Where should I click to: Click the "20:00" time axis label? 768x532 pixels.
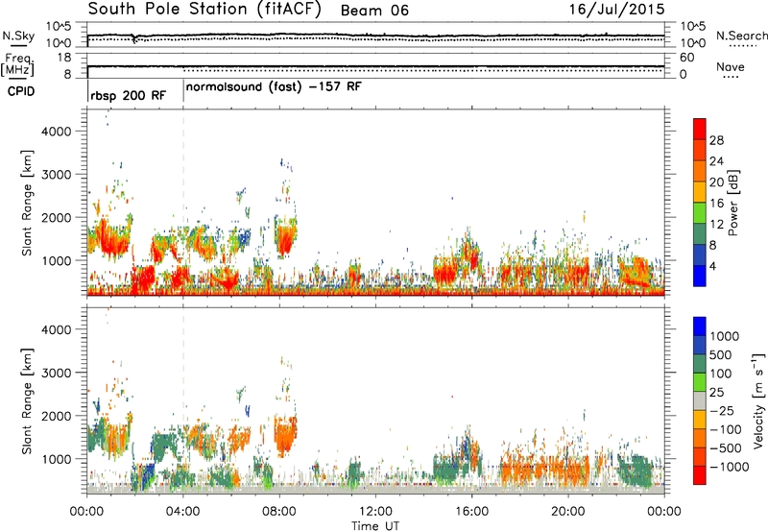pos(567,512)
